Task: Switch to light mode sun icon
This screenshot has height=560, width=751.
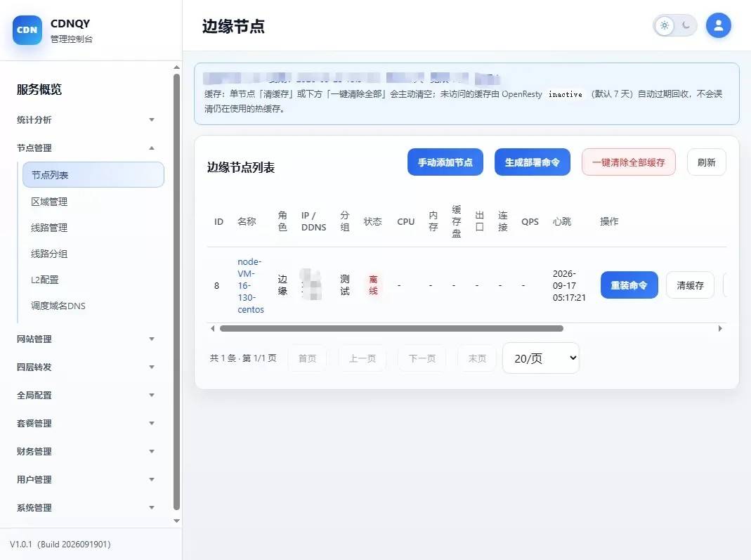Action: (x=665, y=25)
